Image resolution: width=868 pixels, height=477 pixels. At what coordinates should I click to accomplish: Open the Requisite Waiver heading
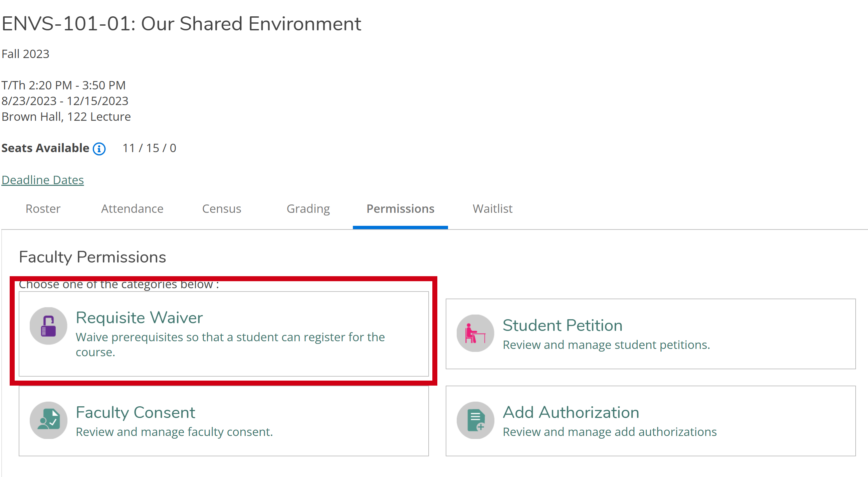[x=139, y=318]
